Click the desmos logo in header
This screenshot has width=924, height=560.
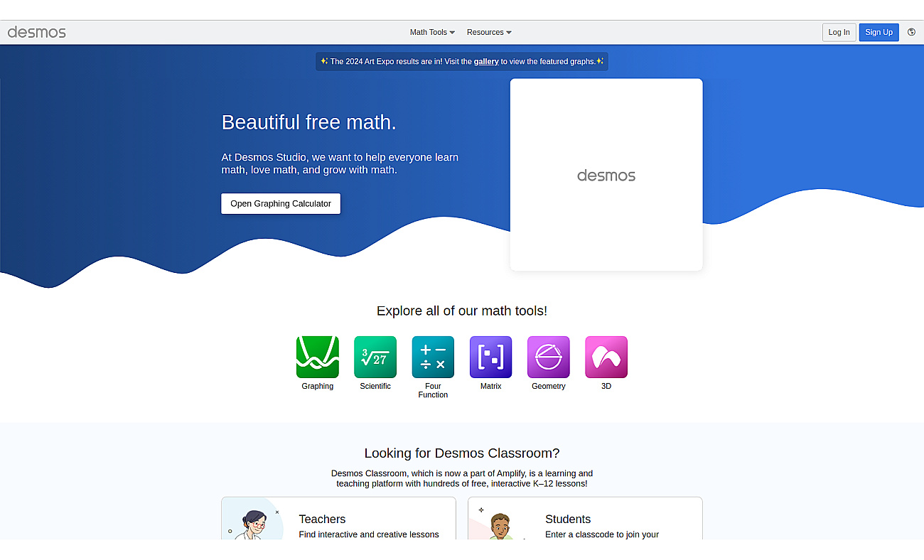(x=37, y=32)
